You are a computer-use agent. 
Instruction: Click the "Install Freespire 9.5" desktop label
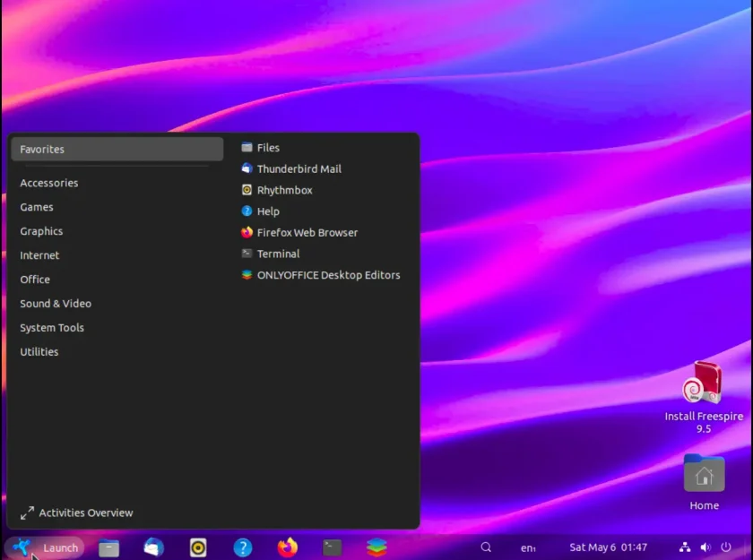tap(704, 422)
